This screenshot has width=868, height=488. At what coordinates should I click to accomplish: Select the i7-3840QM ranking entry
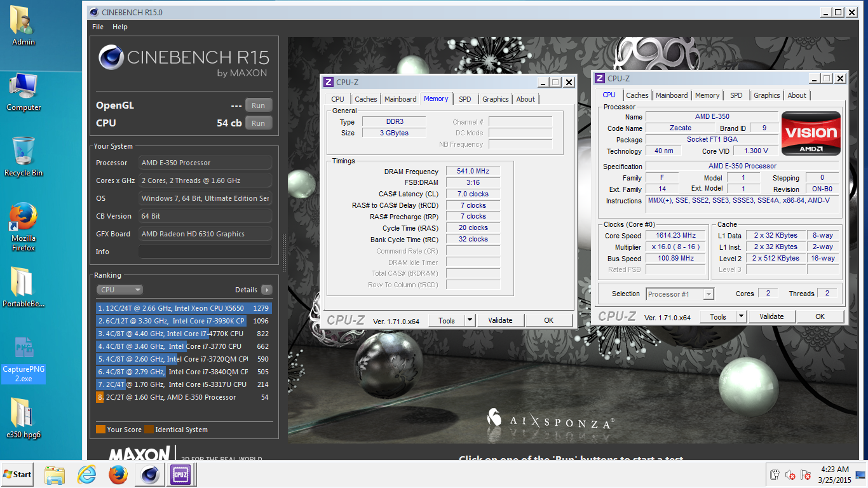[184, 372]
